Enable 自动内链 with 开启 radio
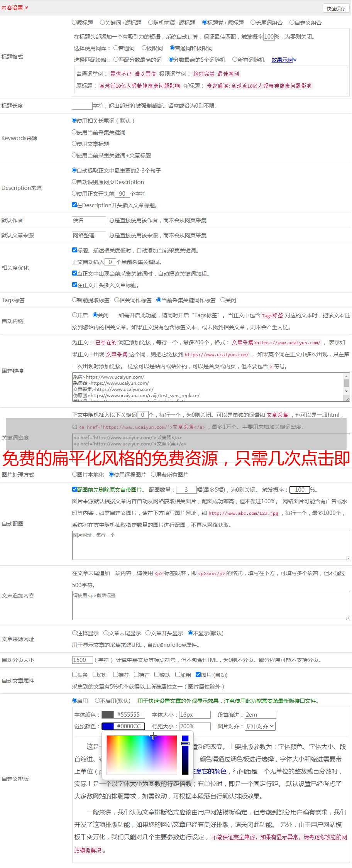The width and height of the screenshot is (352, 868). pyautogui.click(x=74, y=315)
